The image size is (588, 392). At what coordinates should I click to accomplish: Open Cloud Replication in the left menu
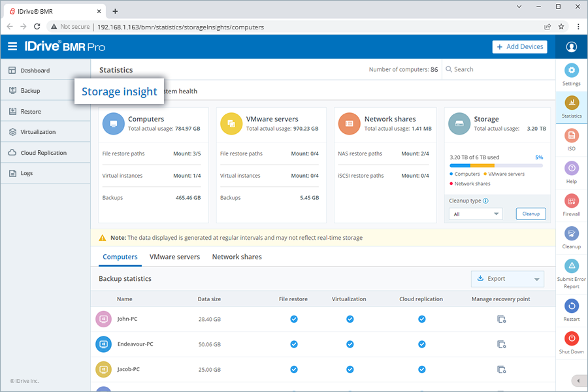(45, 153)
